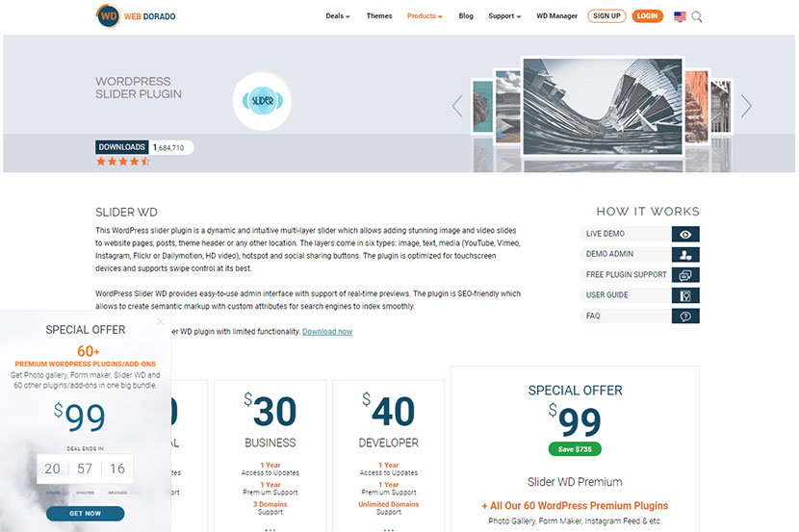Expand the Products dropdown menu
799x532 pixels.
pos(425,16)
